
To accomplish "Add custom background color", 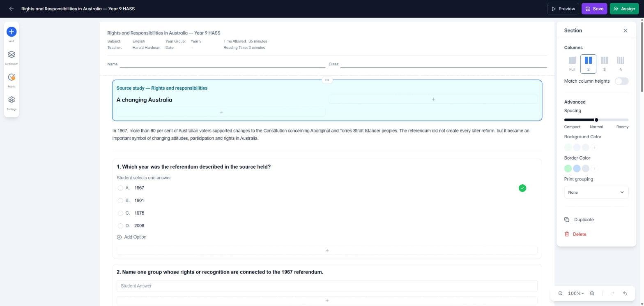I will click(x=594, y=147).
